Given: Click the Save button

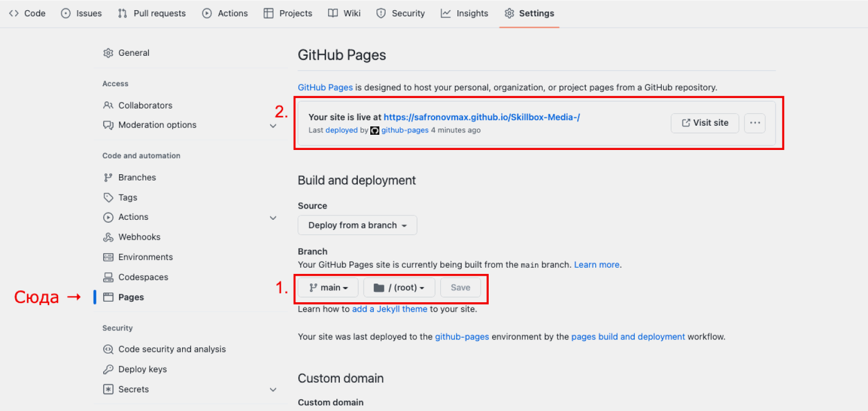Looking at the screenshot, I should [460, 288].
